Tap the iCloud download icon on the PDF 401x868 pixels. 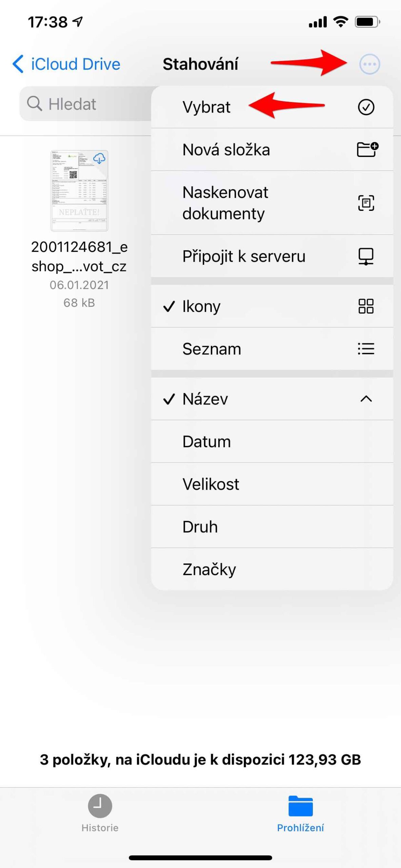[x=99, y=158]
